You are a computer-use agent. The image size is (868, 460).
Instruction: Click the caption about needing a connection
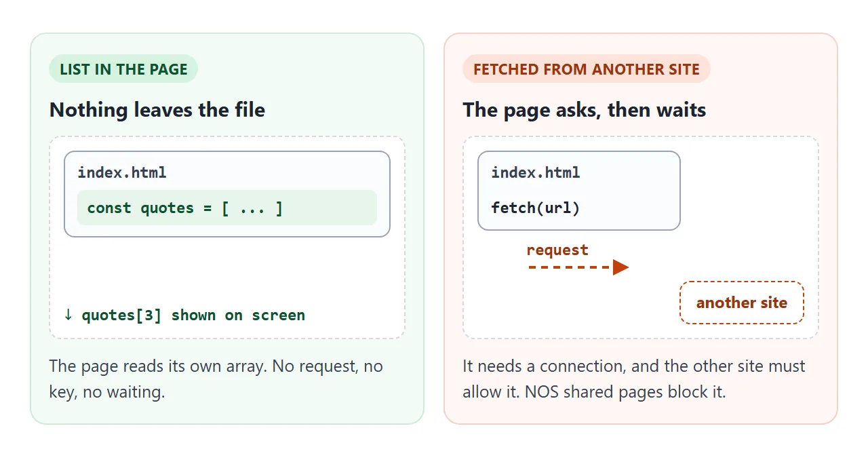[634, 379]
